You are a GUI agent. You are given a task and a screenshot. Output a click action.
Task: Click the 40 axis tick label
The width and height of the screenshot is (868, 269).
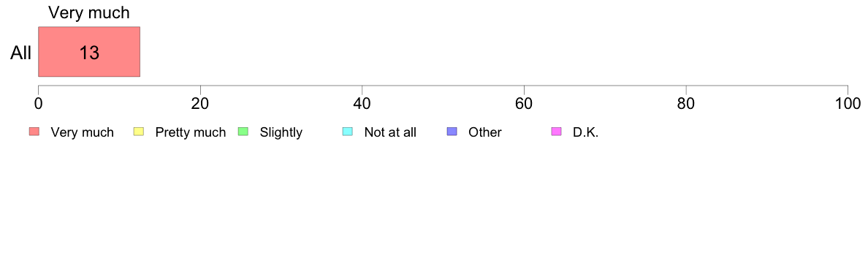pos(362,103)
